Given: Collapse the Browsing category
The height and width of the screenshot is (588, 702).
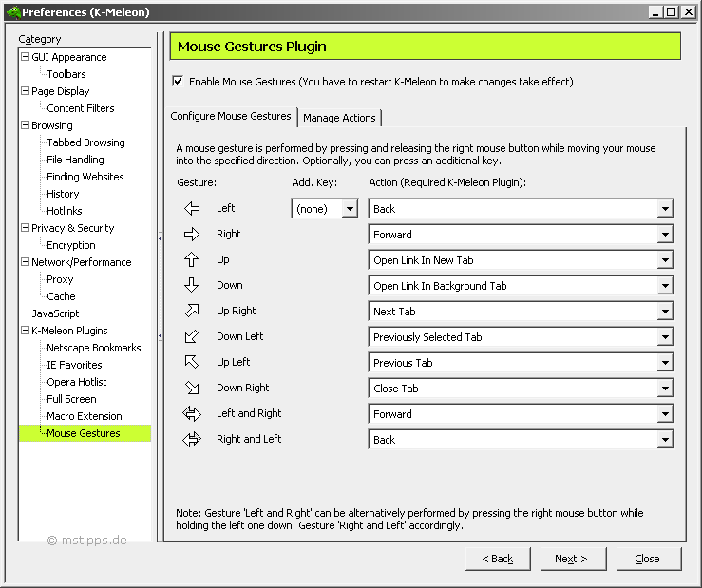Looking at the screenshot, I should click(x=25, y=125).
